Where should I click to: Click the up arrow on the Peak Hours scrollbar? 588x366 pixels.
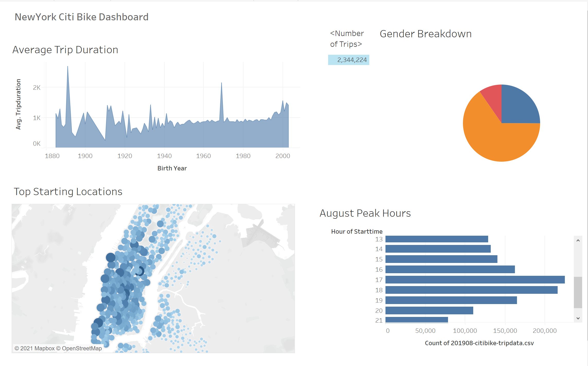click(578, 240)
